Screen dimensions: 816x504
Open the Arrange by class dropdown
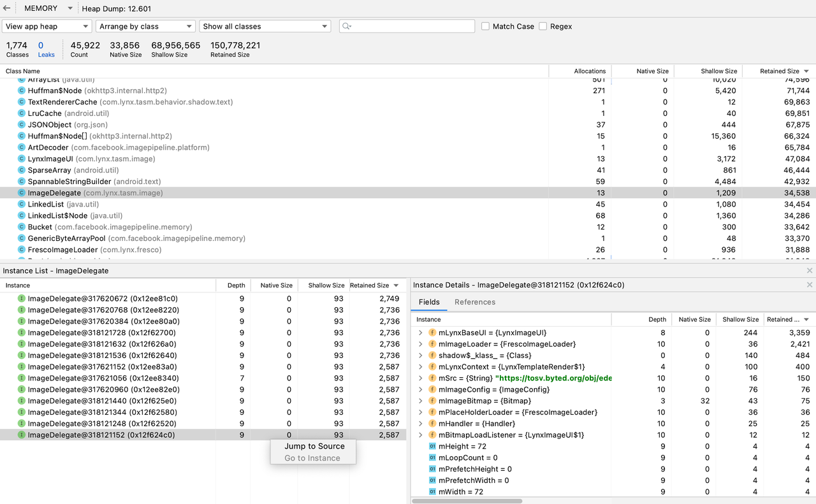(x=145, y=26)
